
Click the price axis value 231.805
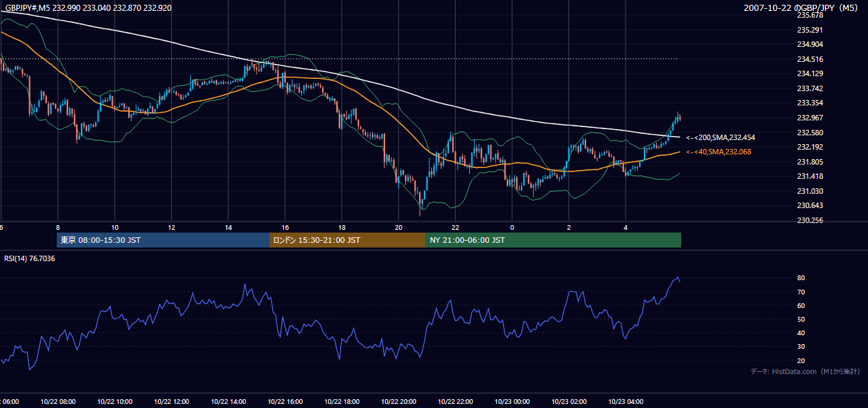(810, 162)
